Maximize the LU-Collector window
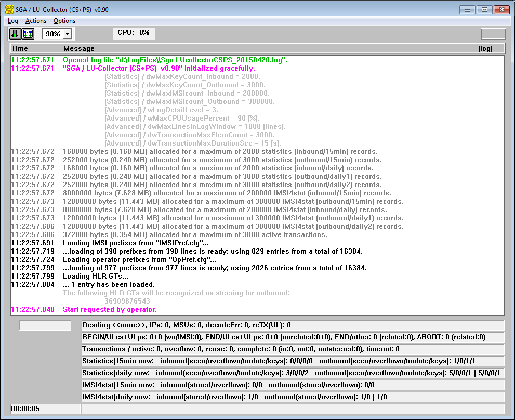Image resolution: width=515 pixels, height=420 pixels. point(484,9)
